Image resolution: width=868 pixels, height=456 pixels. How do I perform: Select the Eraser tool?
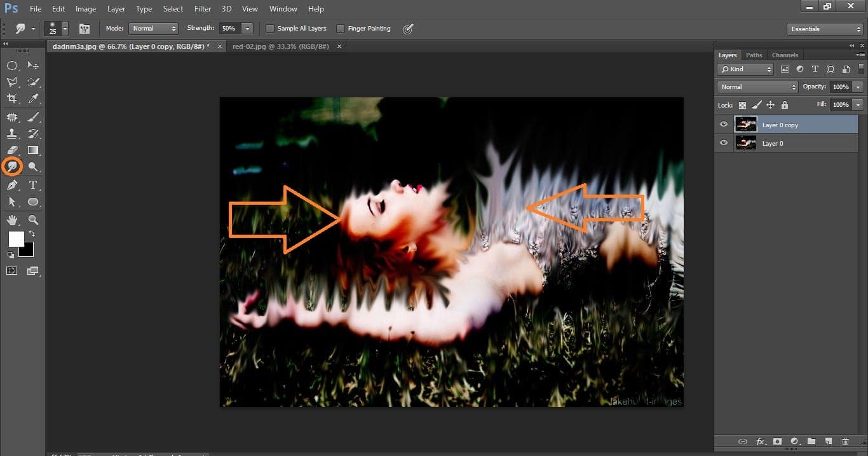coord(12,151)
